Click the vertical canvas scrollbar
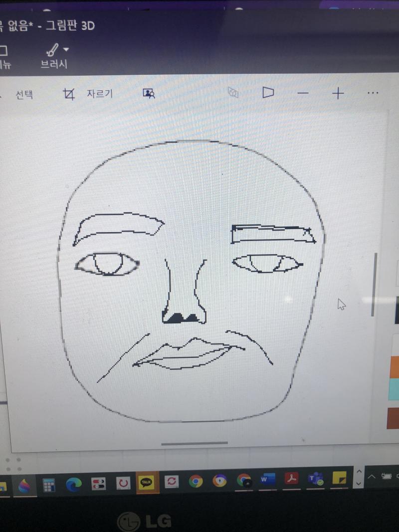 [x=374, y=284]
